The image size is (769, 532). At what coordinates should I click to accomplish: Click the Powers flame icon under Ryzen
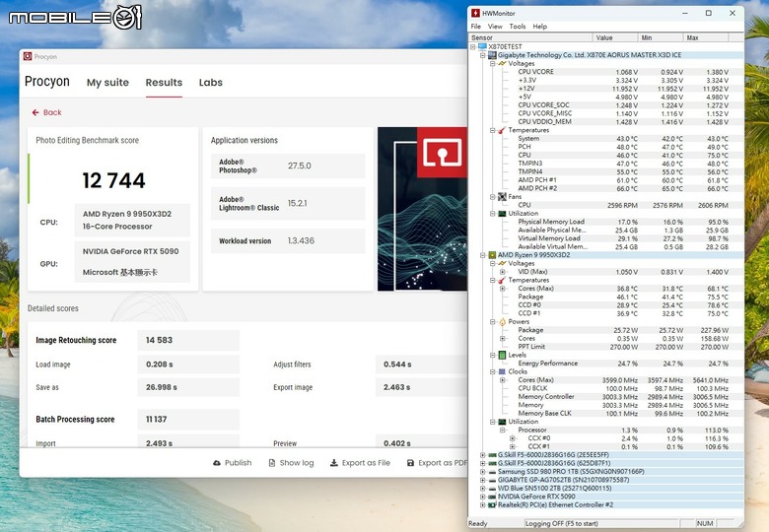pos(502,322)
